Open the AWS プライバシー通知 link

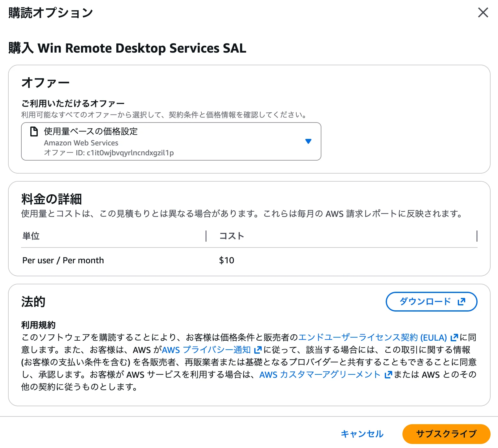click(207, 350)
